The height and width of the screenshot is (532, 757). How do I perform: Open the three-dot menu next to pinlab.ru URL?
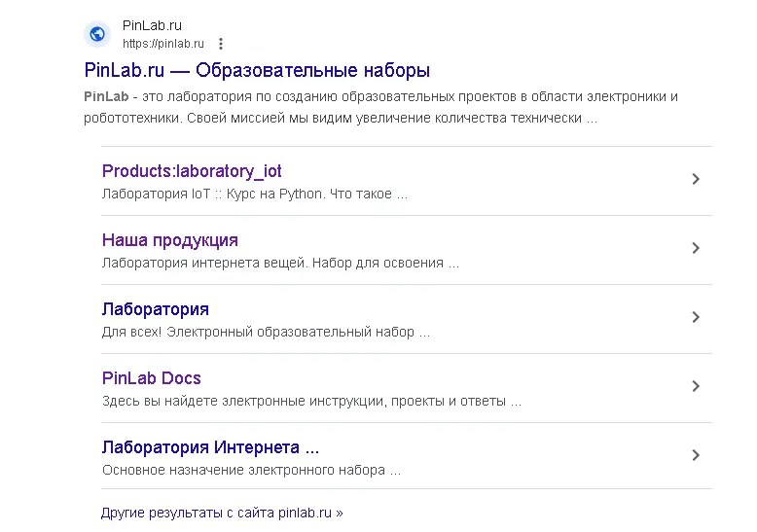(x=221, y=44)
